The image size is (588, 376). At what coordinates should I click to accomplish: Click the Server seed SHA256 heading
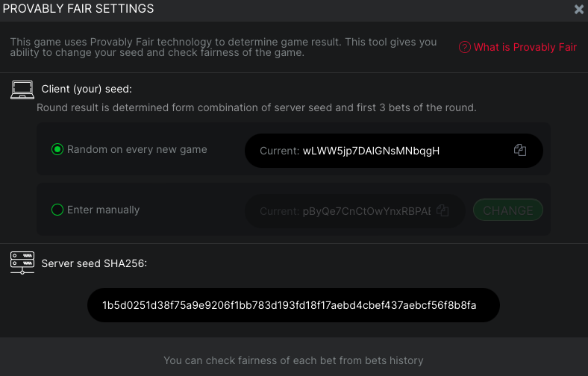click(x=94, y=263)
